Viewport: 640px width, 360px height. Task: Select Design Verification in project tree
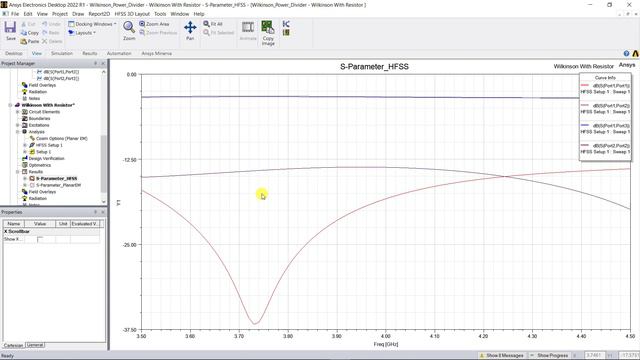(46, 158)
